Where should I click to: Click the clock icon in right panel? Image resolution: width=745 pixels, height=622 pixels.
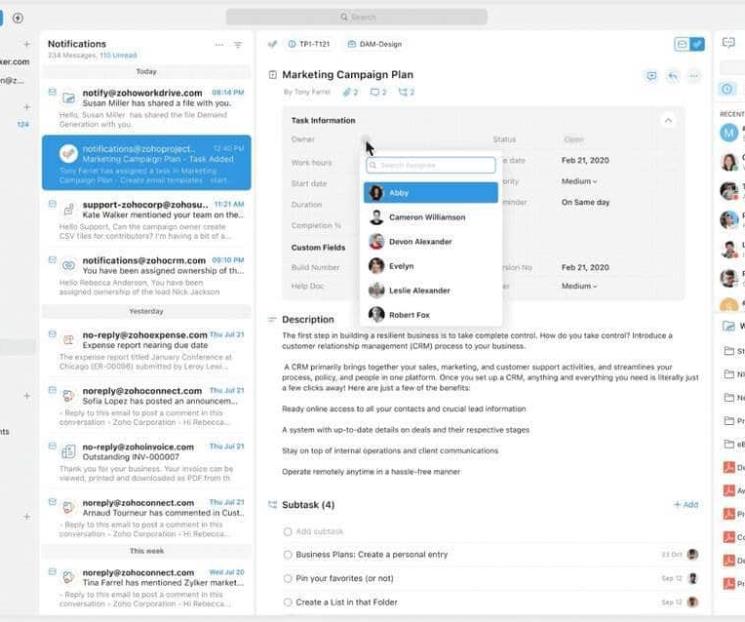[727, 89]
